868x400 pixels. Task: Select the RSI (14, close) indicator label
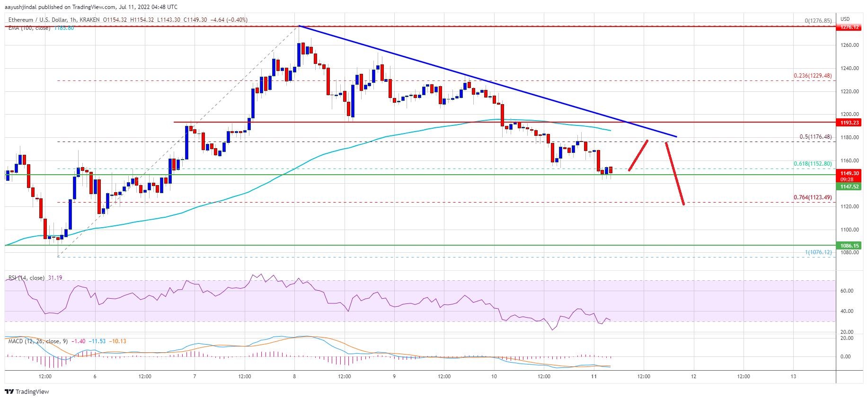[27, 278]
